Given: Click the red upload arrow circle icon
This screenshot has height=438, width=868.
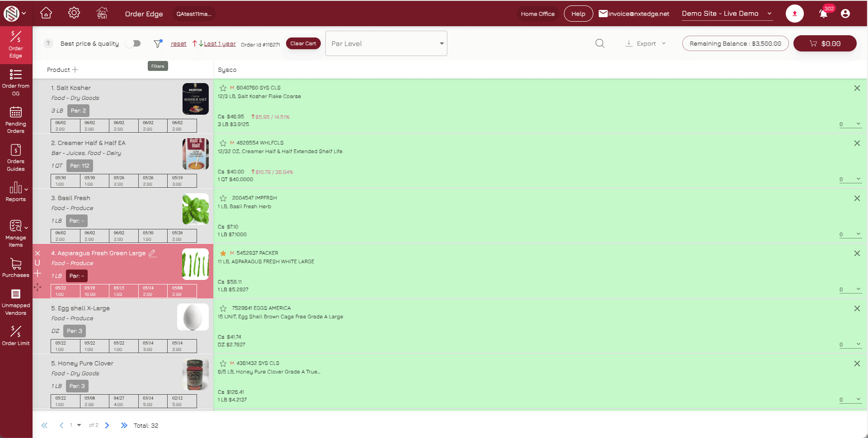Looking at the screenshot, I should pos(794,14).
